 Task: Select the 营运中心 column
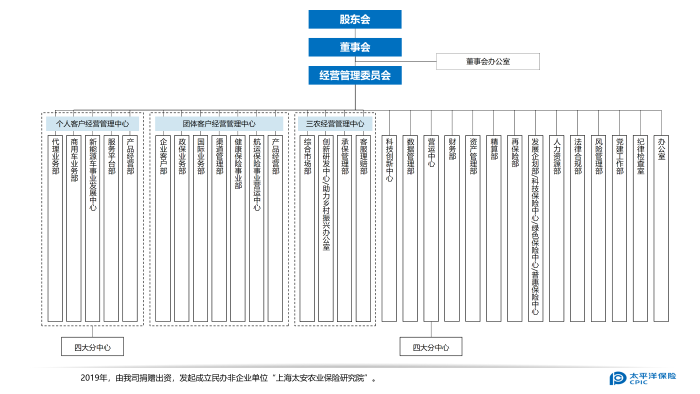tap(431, 228)
